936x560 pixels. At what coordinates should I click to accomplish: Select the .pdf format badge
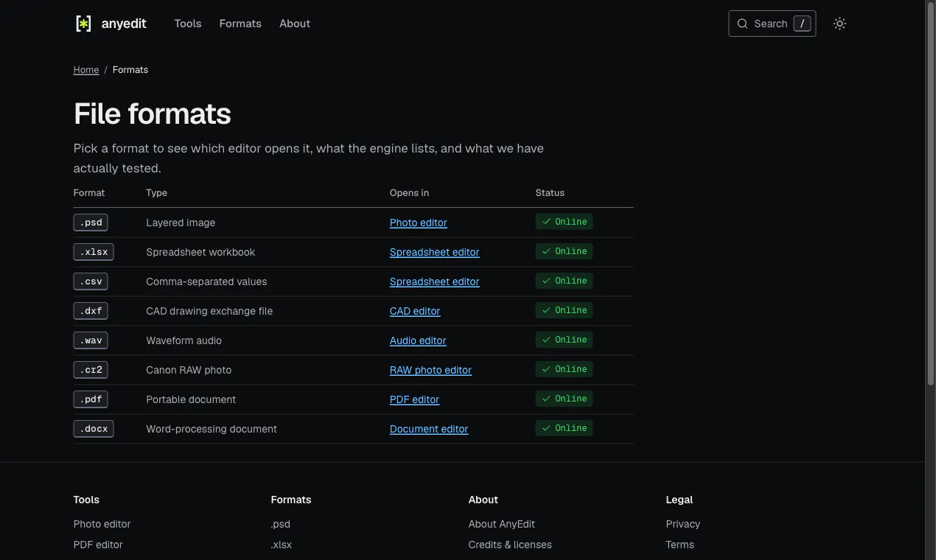(91, 399)
